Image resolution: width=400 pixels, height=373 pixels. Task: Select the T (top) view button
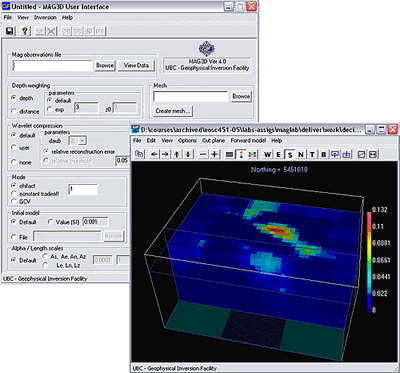click(312, 155)
